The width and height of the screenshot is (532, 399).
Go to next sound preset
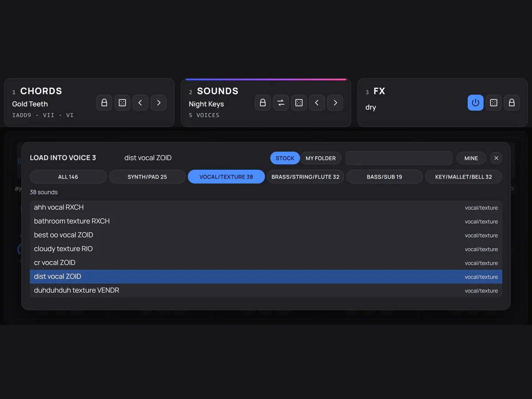(335, 103)
